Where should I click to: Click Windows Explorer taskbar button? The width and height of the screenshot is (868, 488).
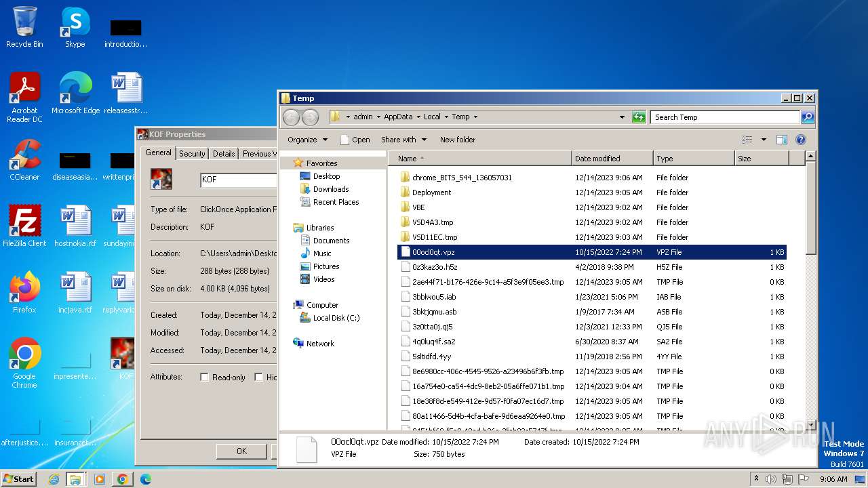click(x=75, y=479)
